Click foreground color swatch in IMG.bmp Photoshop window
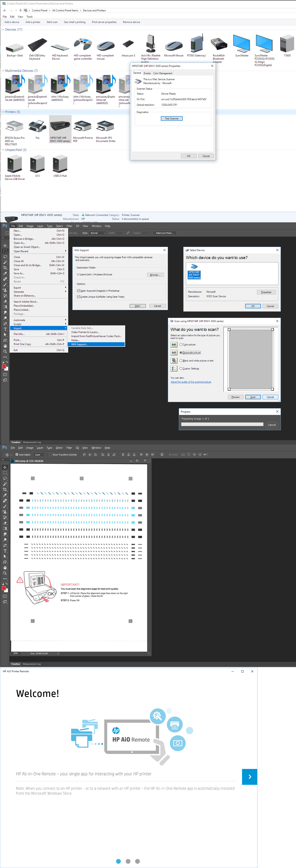 [x=4, y=588]
